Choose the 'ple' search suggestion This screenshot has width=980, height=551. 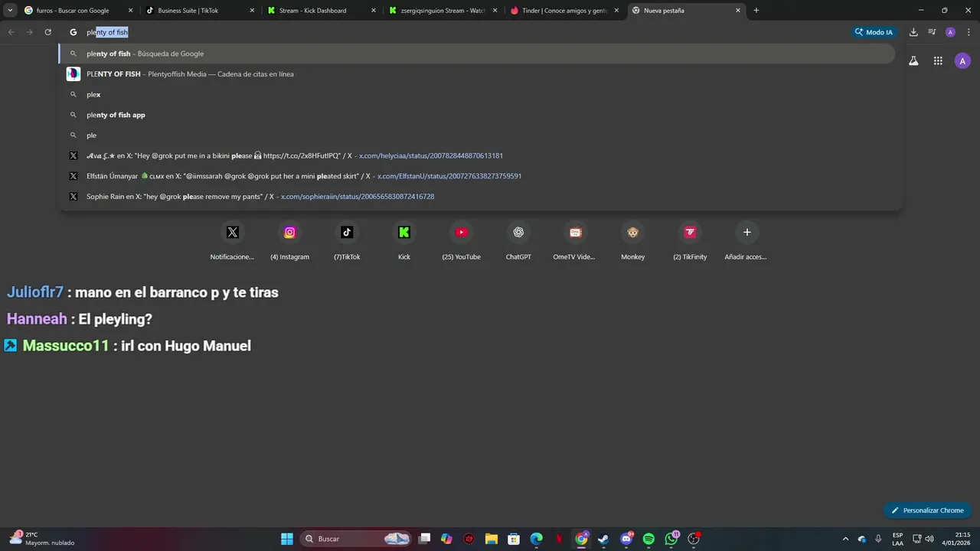tap(476, 135)
